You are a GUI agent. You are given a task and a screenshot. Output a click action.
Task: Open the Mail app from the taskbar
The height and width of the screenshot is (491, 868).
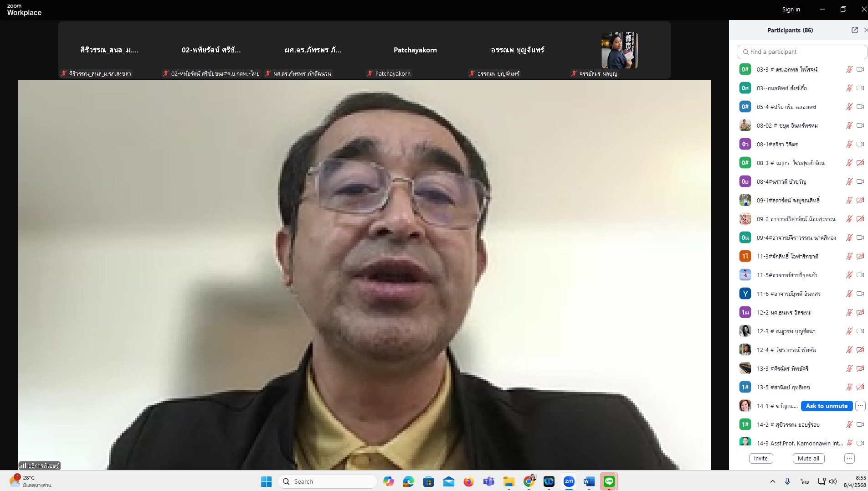point(448,481)
